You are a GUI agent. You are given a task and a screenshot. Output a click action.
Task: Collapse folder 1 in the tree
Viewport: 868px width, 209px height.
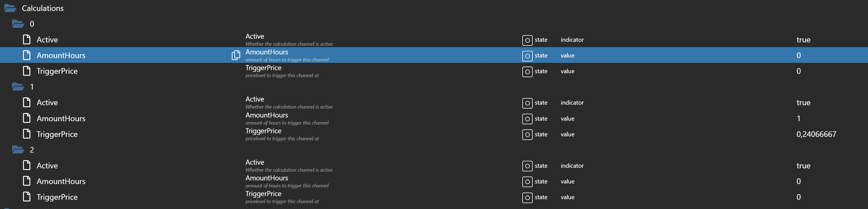tap(18, 87)
